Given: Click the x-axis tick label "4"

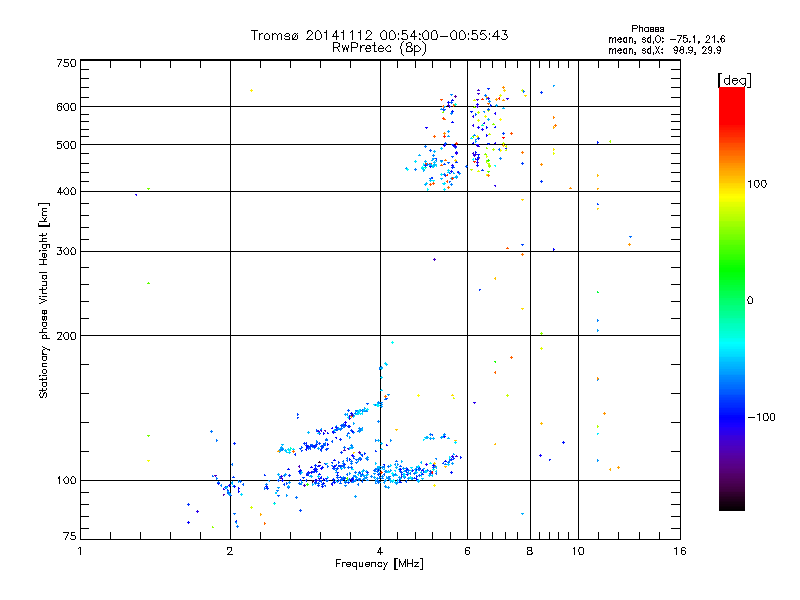Looking at the screenshot, I should pos(380,551).
